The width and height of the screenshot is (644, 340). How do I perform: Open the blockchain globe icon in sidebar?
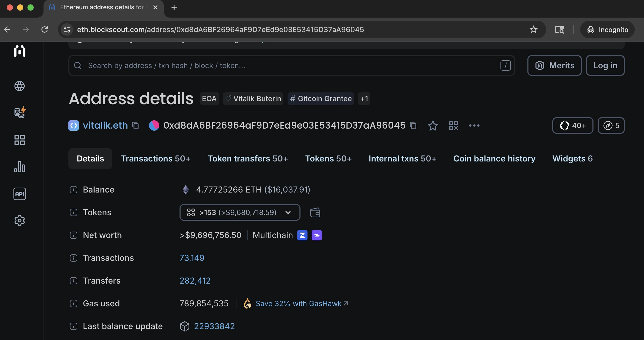20,86
